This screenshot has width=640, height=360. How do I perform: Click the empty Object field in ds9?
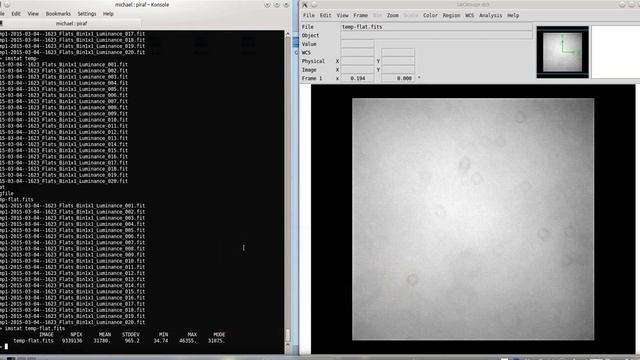[436, 36]
